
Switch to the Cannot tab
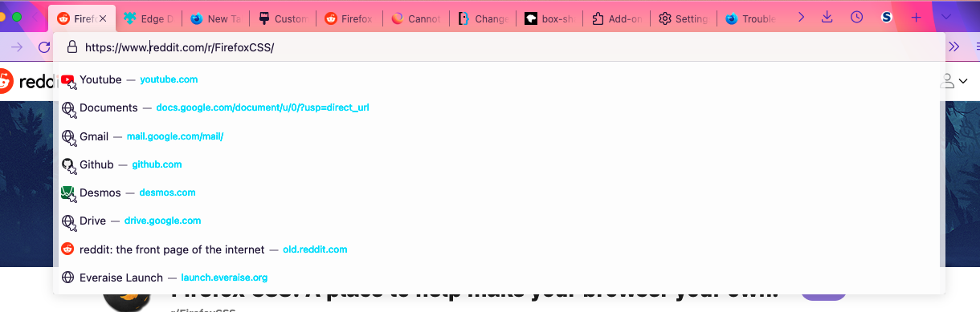(x=415, y=18)
